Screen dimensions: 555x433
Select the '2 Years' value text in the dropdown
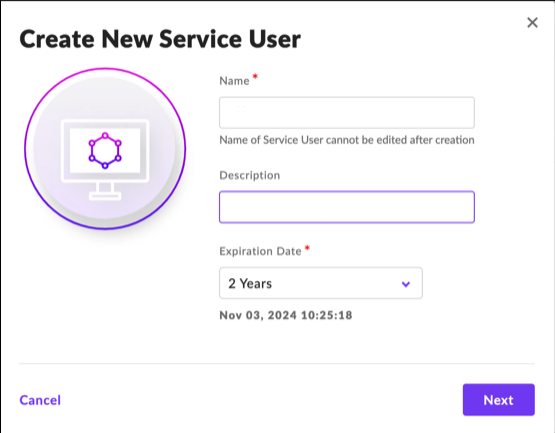coord(250,284)
